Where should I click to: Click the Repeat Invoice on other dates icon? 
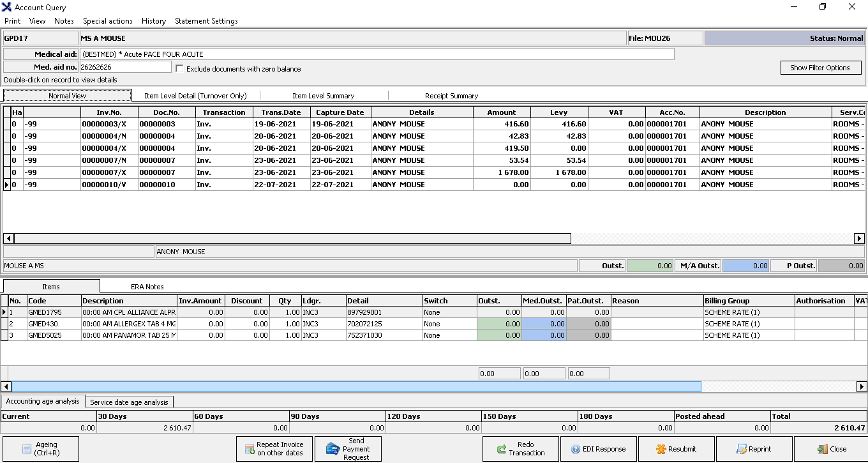(250, 449)
